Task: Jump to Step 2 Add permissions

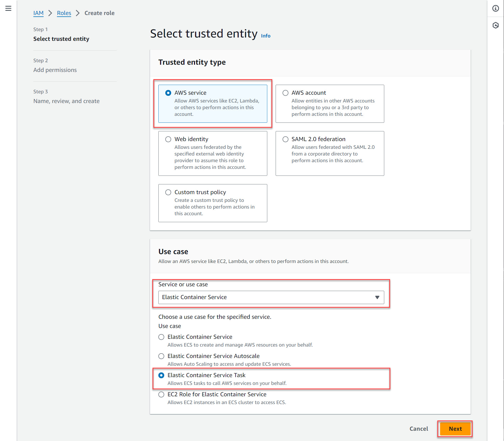Action: coord(55,70)
